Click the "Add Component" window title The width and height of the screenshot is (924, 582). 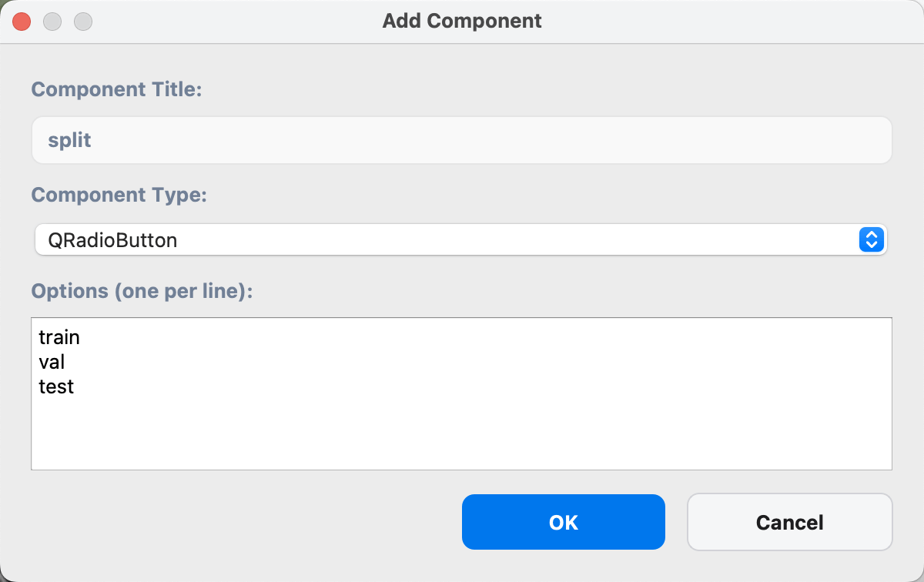click(462, 21)
